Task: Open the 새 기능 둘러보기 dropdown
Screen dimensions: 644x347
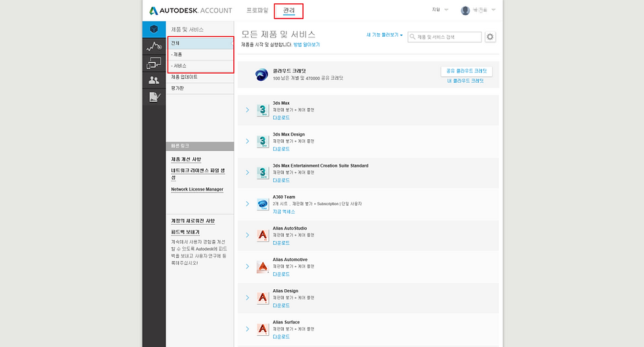Action: point(384,35)
